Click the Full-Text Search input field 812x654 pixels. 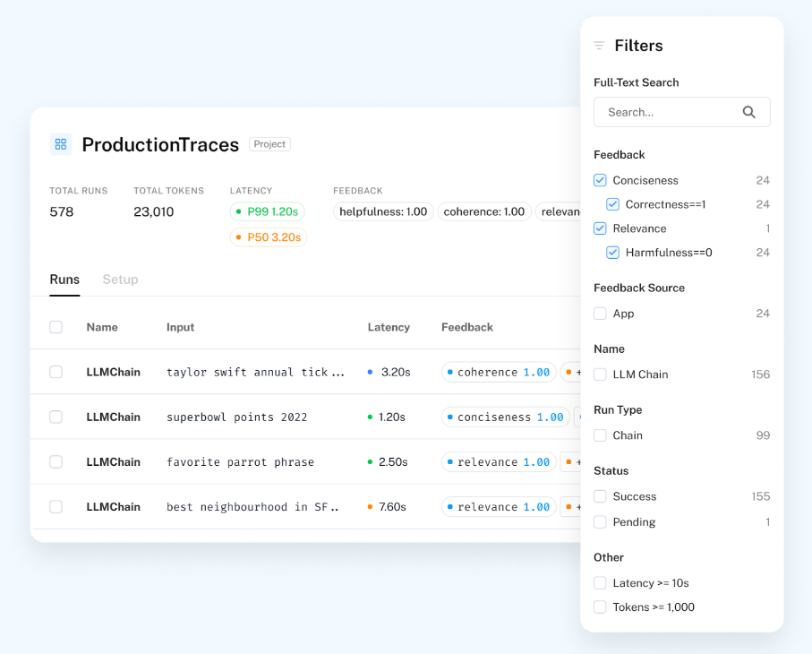(x=681, y=112)
